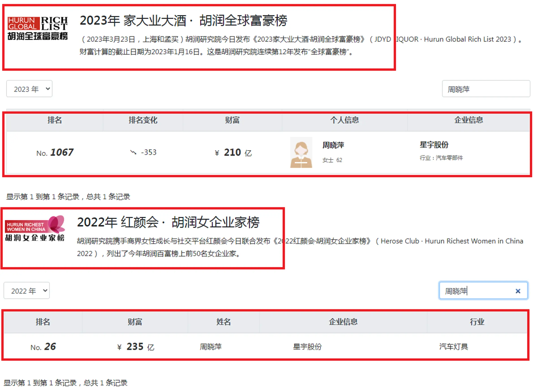Click the 2023年 家大业大酒·胡润全球富豪榜 title
Image resolution: width=542 pixels, height=392 pixels.
(x=183, y=21)
